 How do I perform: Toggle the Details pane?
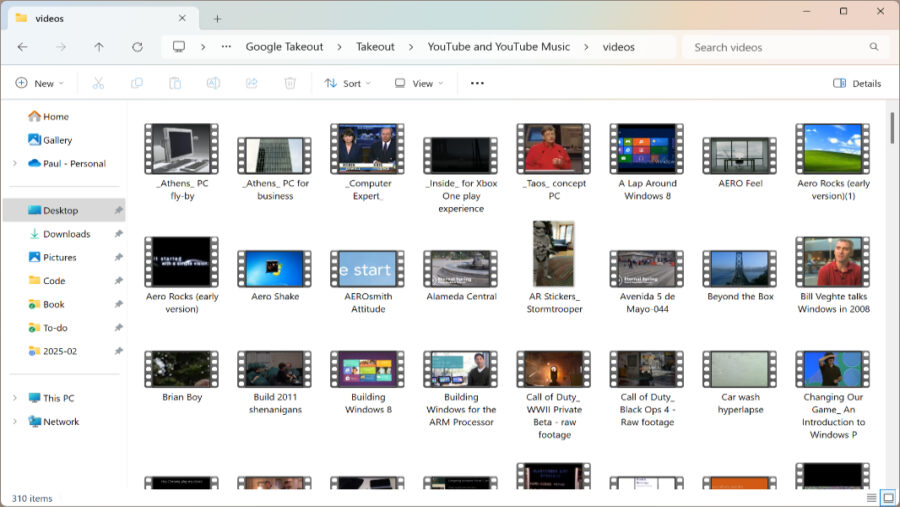[857, 83]
